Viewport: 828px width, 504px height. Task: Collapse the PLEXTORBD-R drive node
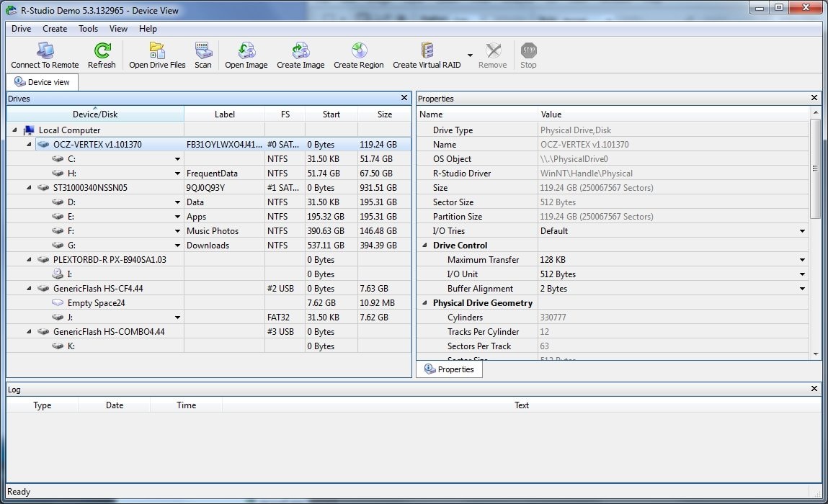29,260
